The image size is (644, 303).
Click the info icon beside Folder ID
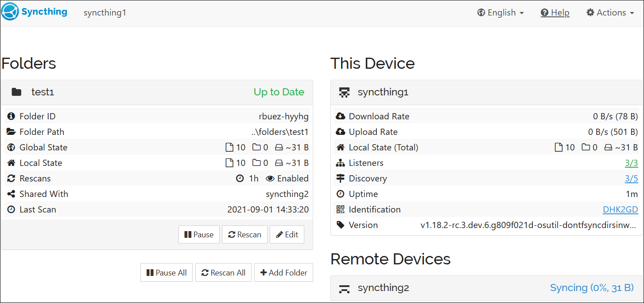11,116
